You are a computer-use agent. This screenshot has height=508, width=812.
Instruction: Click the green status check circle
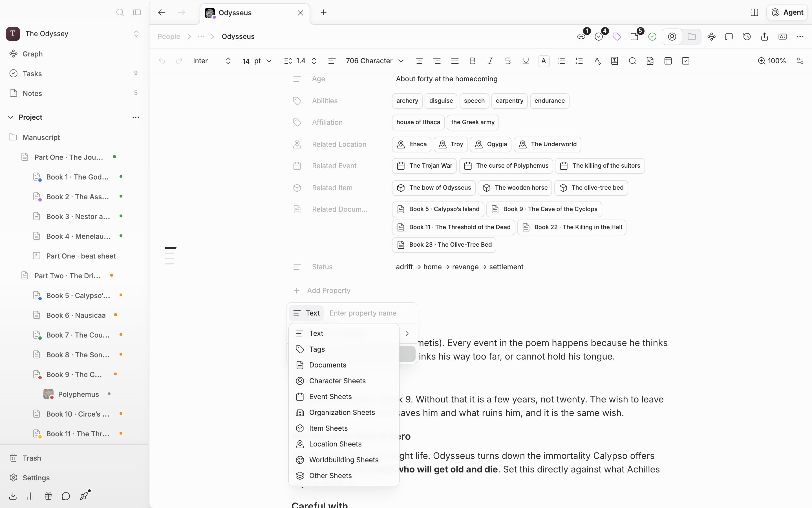652,37
